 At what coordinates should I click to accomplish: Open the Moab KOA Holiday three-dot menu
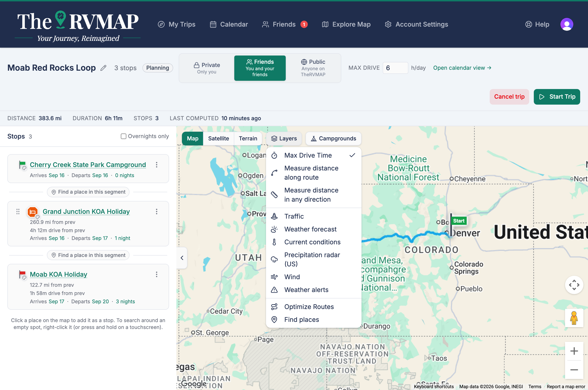pyautogui.click(x=156, y=274)
